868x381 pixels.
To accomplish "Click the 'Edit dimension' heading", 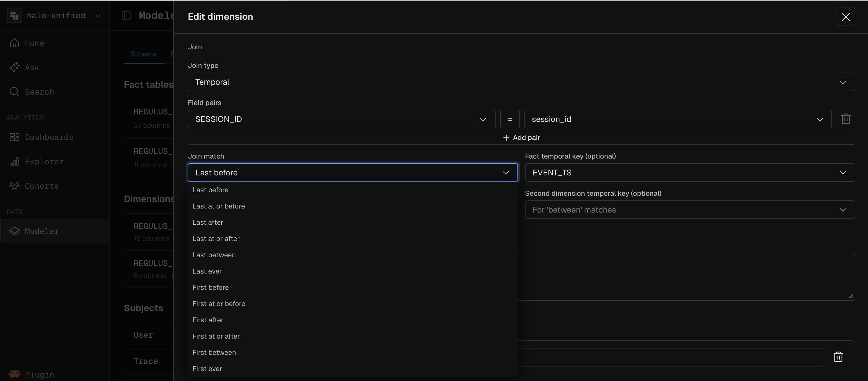I will pos(220,17).
